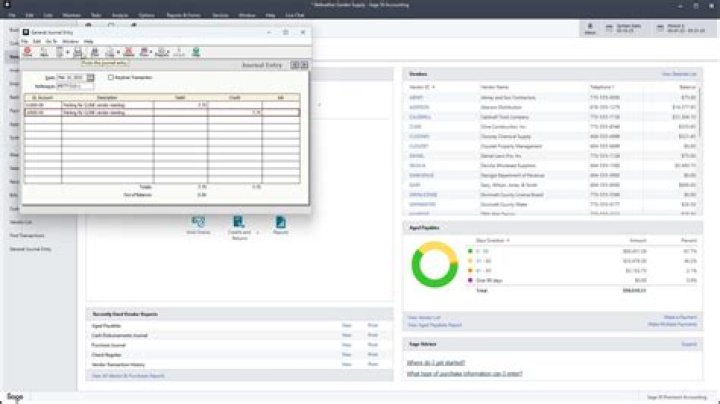Open the Date calendar picker button
Viewport: 720px width, 404px height.
point(91,77)
